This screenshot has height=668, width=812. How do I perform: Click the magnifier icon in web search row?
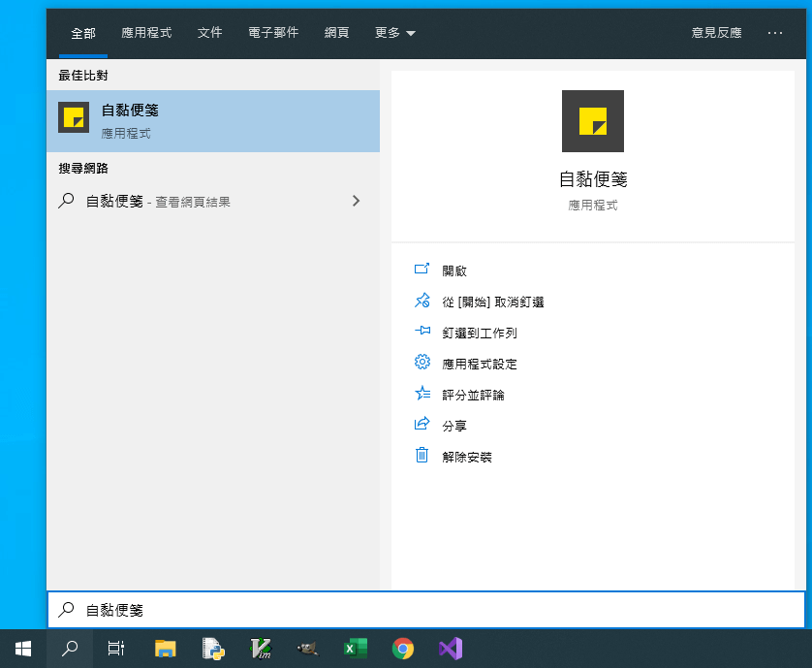pyautogui.click(x=66, y=201)
